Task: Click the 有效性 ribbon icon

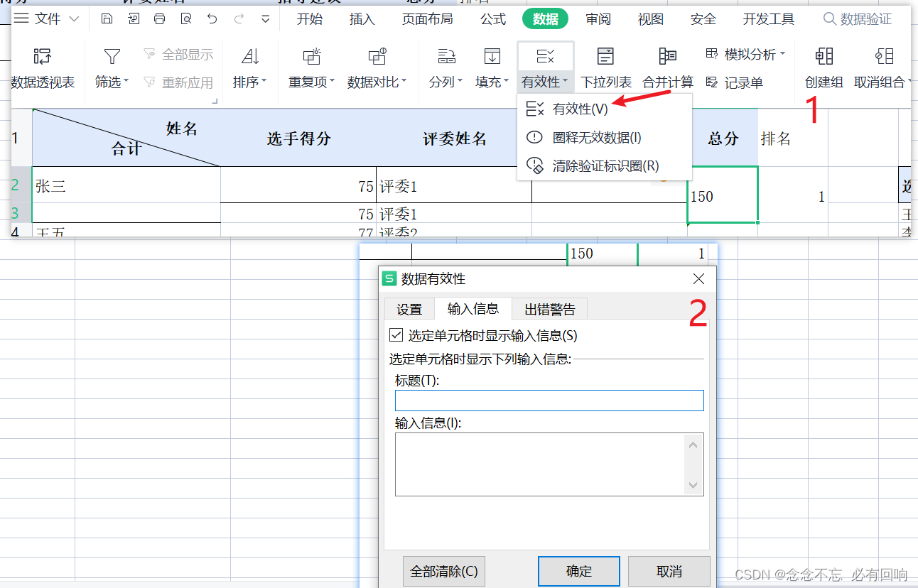Action: pyautogui.click(x=546, y=57)
